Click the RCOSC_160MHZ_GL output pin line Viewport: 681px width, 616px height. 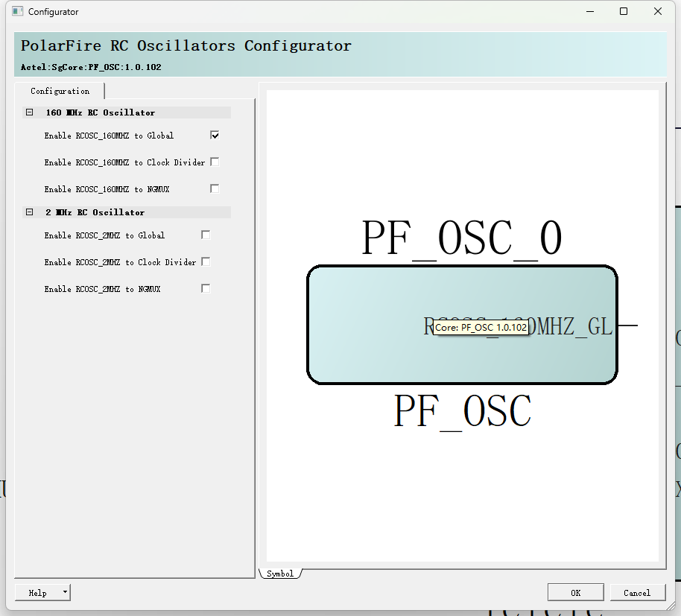click(x=627, y=326)
